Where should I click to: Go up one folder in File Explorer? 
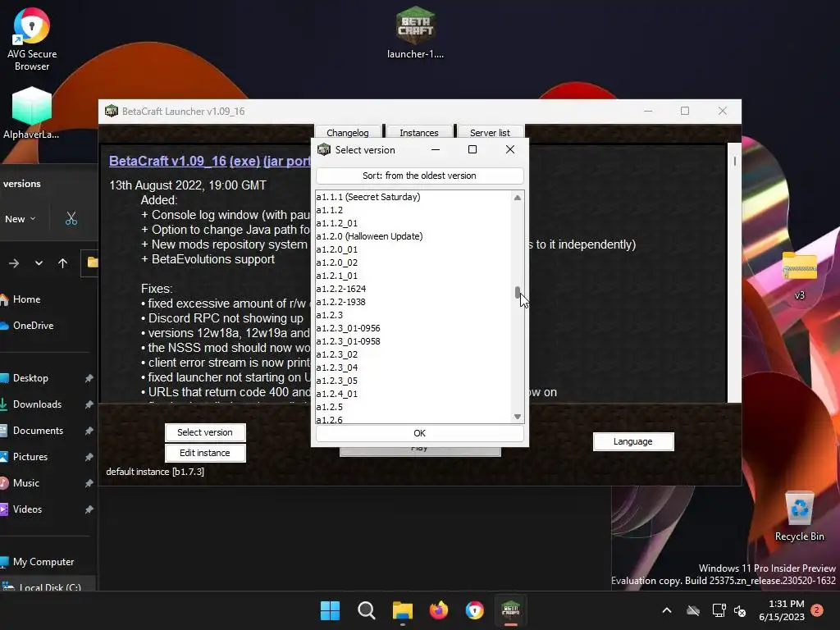[62, 263]
